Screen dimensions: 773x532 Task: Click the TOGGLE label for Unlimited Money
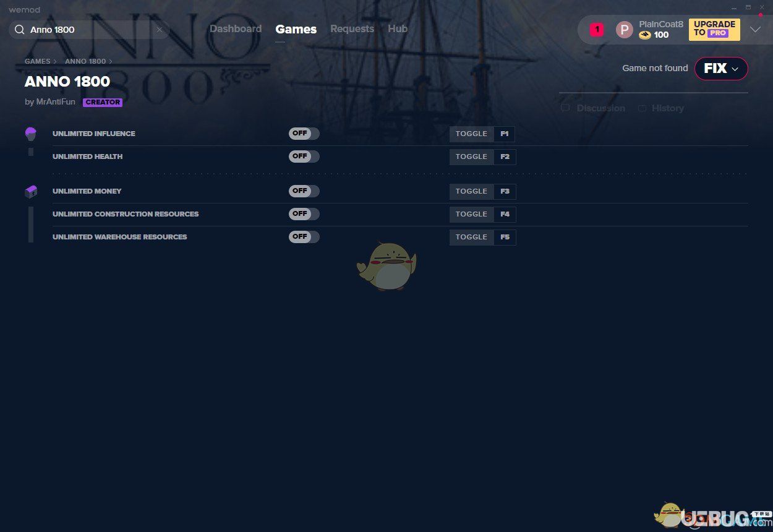pos(472,192)
